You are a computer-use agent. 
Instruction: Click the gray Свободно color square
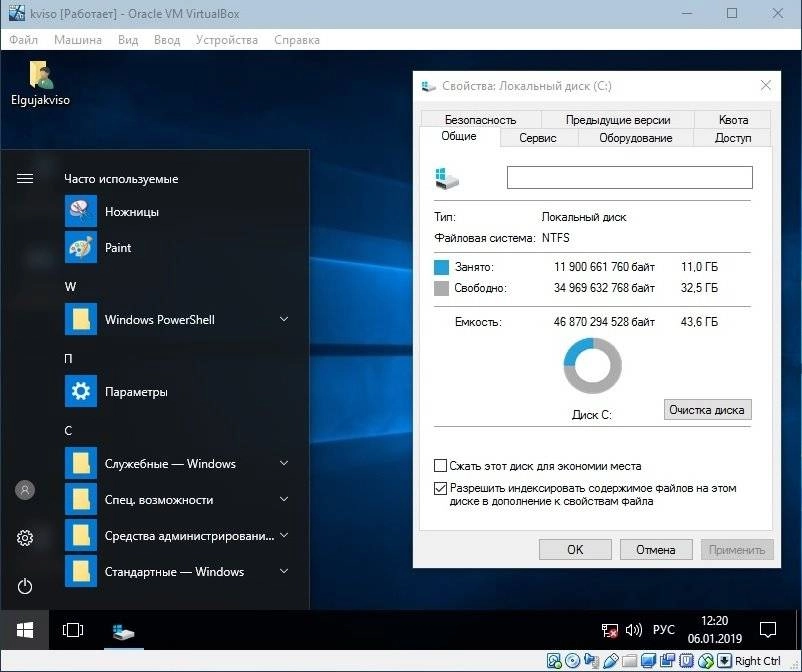[441, 288]
